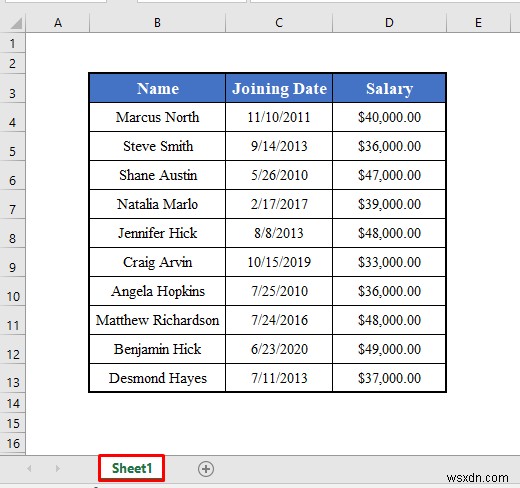Click the date 8/8/2013
This screenshot has width=520, height=488.
click(x=279, y=233)
